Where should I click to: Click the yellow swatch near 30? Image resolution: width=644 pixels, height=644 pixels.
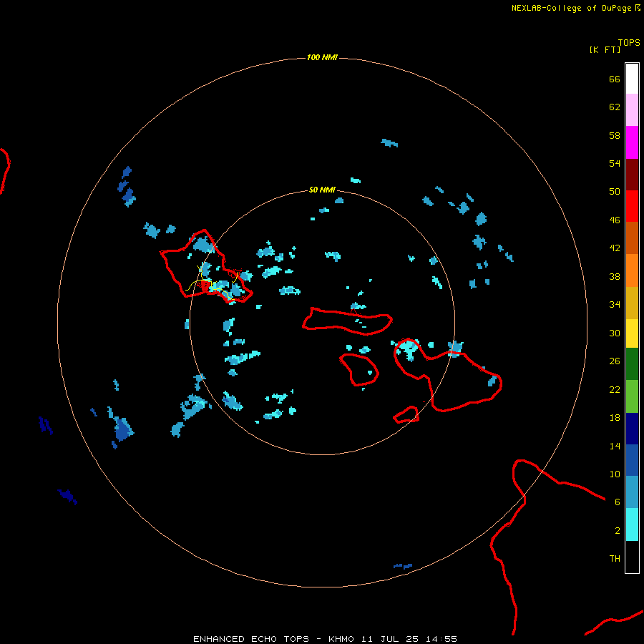coord(632,333)
